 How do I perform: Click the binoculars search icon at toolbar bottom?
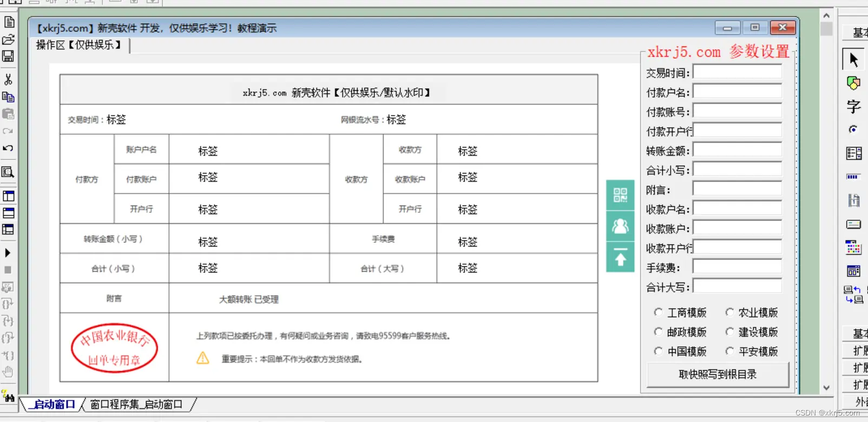click(8, 397)
